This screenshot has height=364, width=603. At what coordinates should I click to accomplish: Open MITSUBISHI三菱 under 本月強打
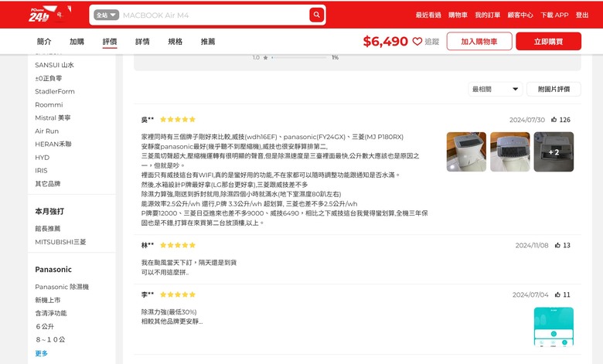coord(60,242)
